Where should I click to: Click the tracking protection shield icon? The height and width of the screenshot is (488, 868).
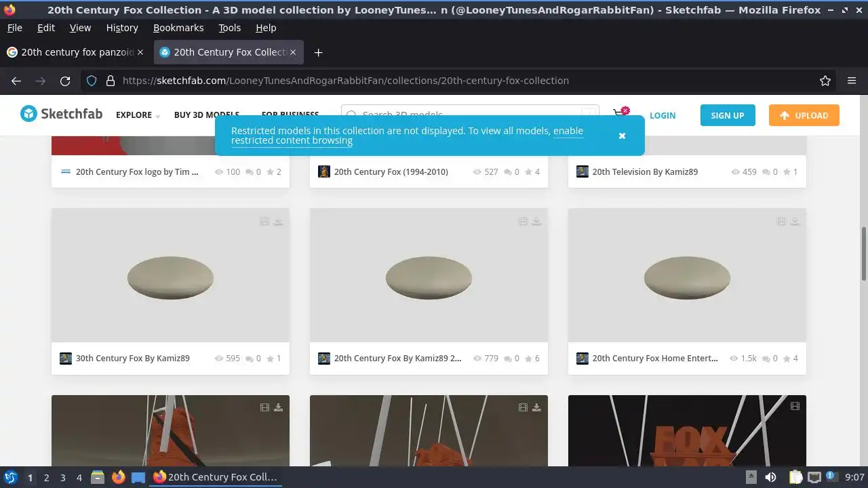92,81
